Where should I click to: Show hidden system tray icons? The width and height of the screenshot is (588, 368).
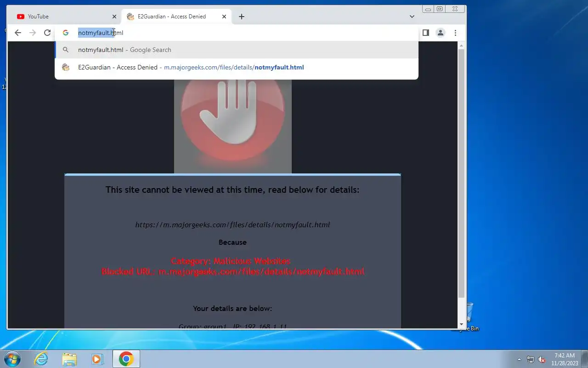pos(519,359)
